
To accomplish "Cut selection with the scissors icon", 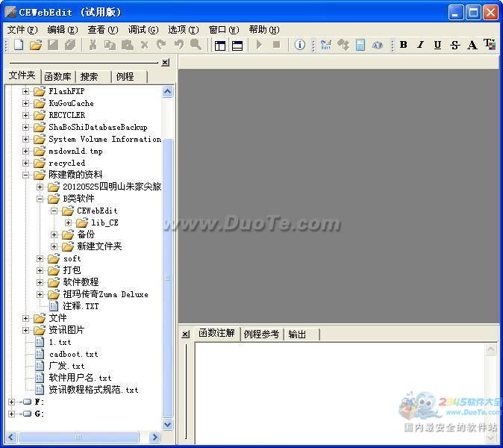I will click(93, 45).
